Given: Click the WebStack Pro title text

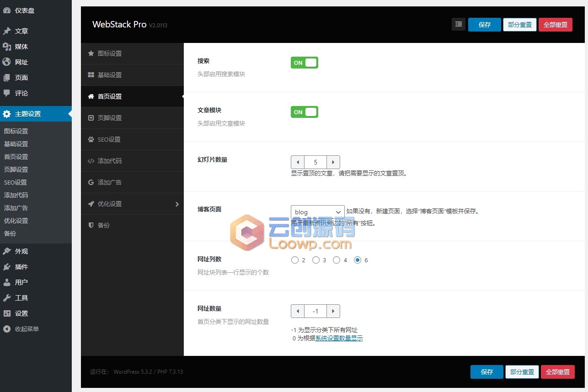Looking at the screenshot, I should pyautogui.click(x=119, y=25).
